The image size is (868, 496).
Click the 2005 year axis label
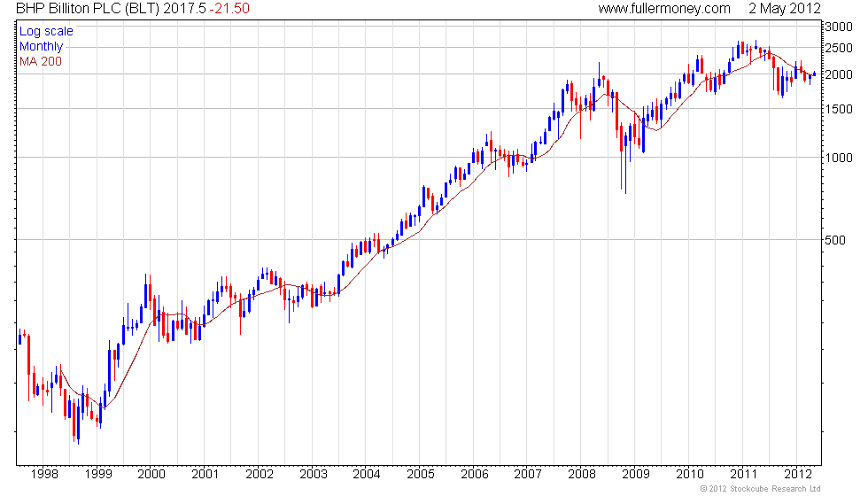[420, 474]
